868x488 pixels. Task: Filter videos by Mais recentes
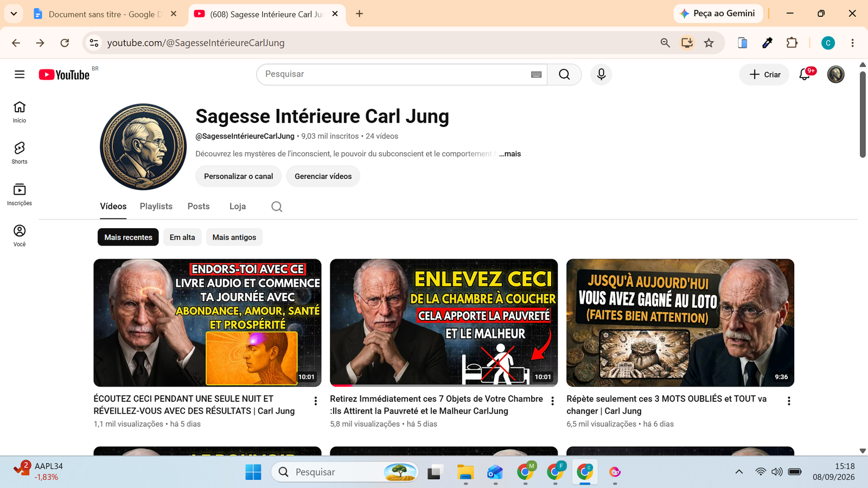point(128,237)
